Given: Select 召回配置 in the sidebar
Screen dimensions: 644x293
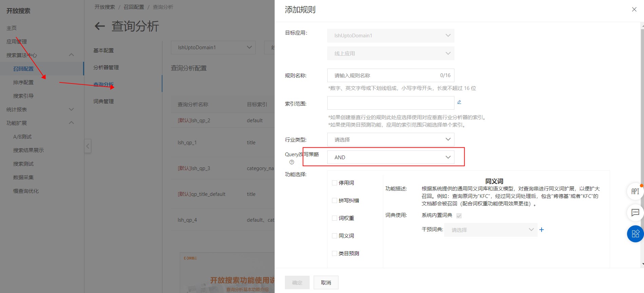Looking at the screenshot, I should (x=23, y=69).
